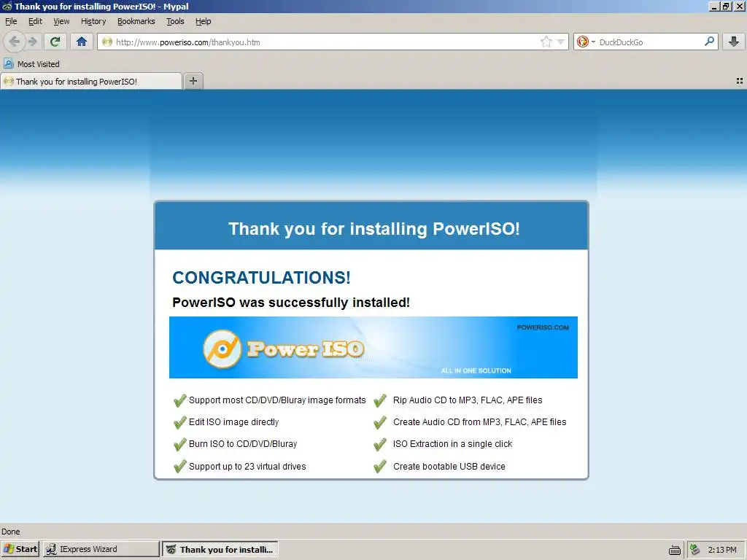Click 'Create Audio CD from MP3, FLAC, APE files' text
747x560 pixels.
pos(480,422)
